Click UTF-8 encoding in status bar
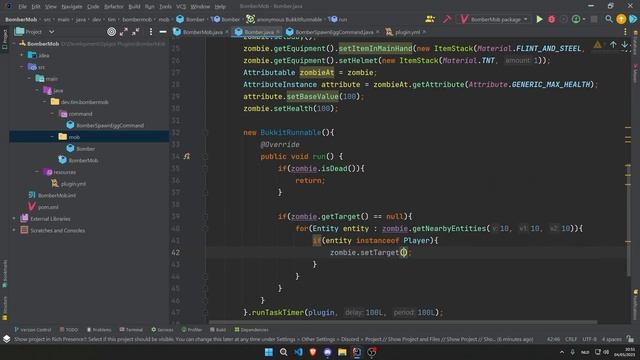Image resolution: width=640 pixels, height=360 pixels. click(x=589, y=339)
